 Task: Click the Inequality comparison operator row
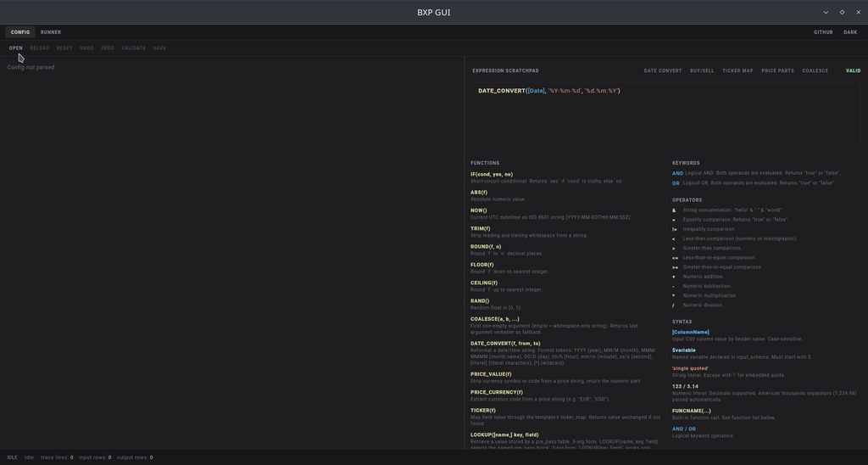(x=704, y=229)
